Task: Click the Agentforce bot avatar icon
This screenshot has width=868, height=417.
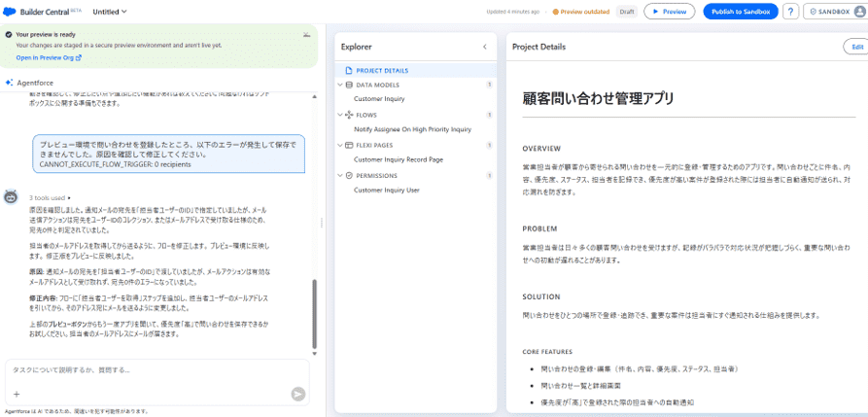Action: pos(11,197)
